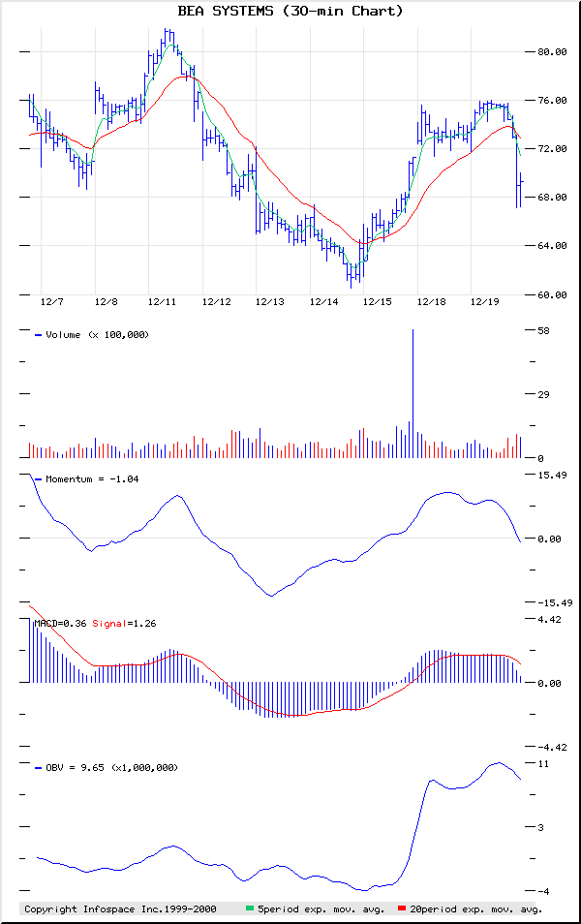581x924 pixels.
Task: Click the Momentum = -1.04 label
Action: (93, 479)
